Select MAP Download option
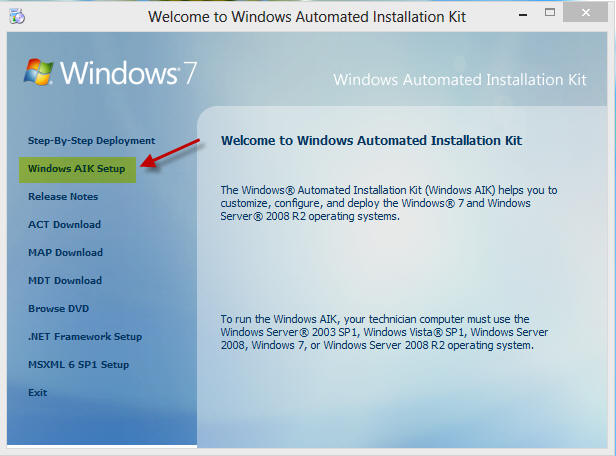Viewport: 616px width, 456px height. pos(65,253)
